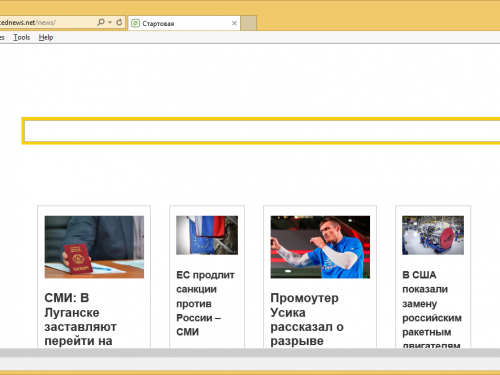
Task: Click the yellow-bordered search input box
Action: pos(262,131)
